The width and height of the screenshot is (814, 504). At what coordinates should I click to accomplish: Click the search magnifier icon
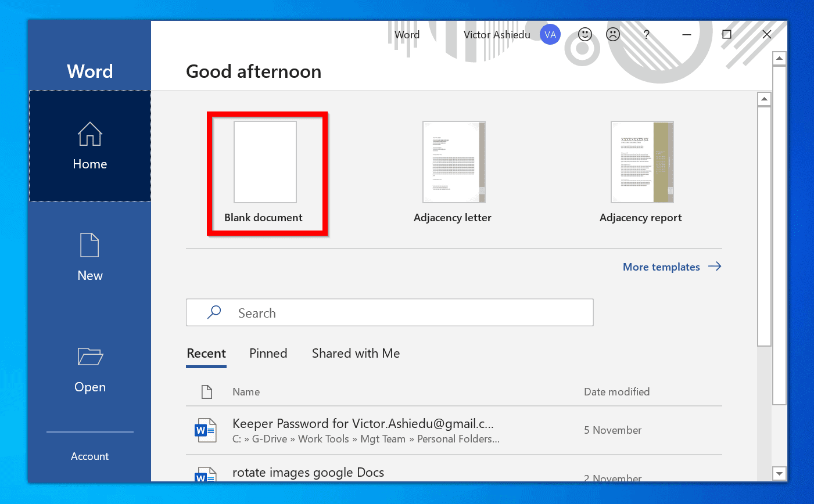point(214,312)
